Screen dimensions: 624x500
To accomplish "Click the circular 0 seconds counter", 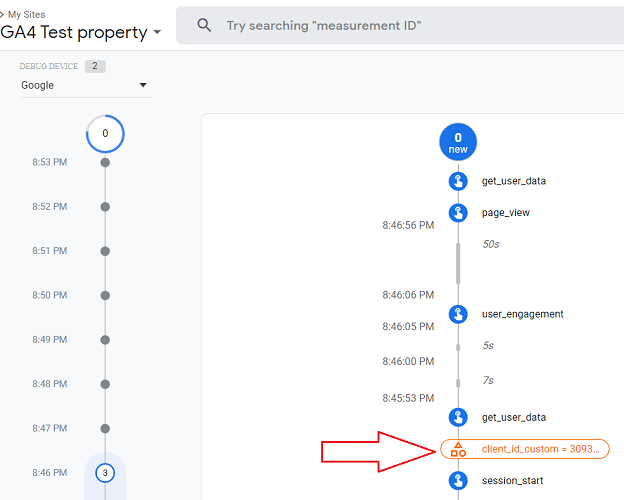I will coord(105,133).
